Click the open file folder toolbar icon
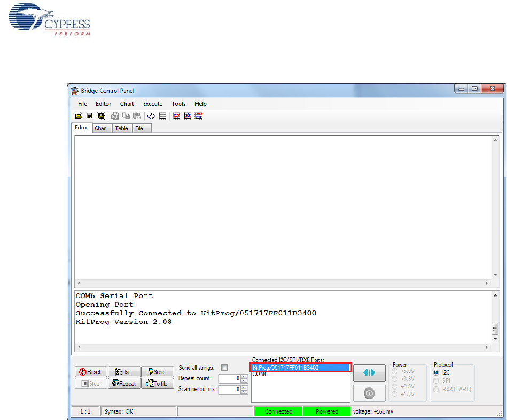The width and height of the screenshot is (507, 420). tap(79, 116)
